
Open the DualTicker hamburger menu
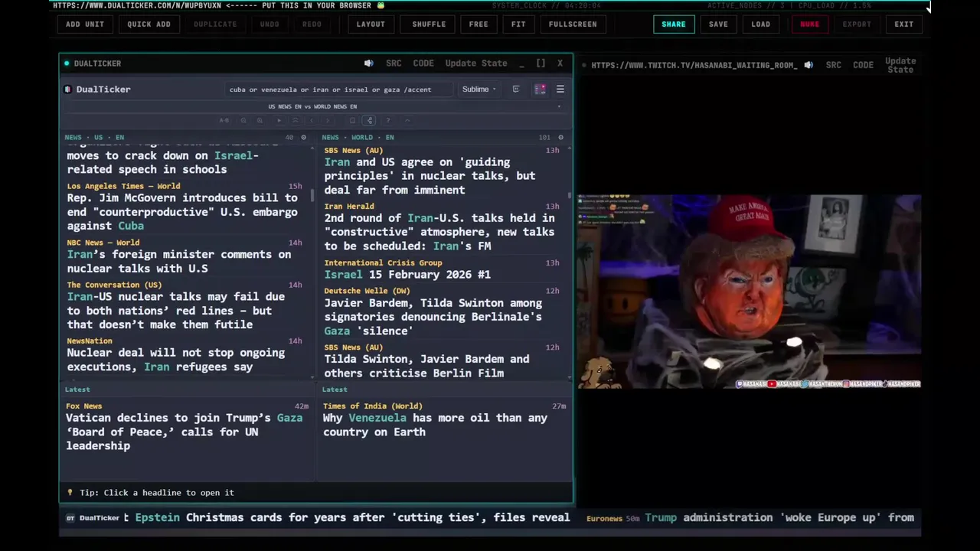tap(560, 90)
